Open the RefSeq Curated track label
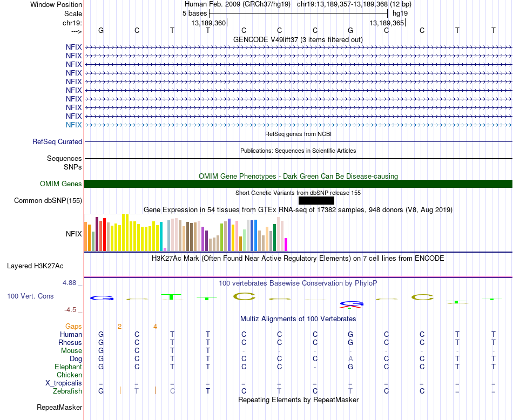This screenshot has height=420, width=513. (x=57, y=141)
